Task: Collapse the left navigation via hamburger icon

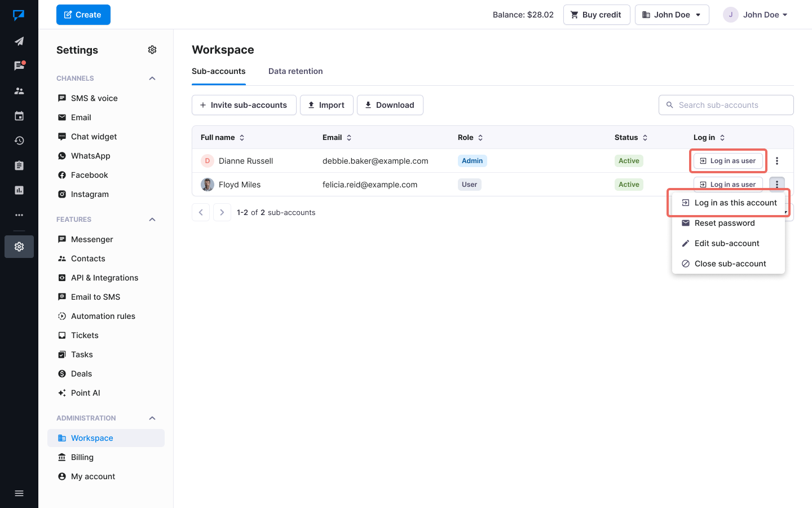Action: click(x=19, y=493)
